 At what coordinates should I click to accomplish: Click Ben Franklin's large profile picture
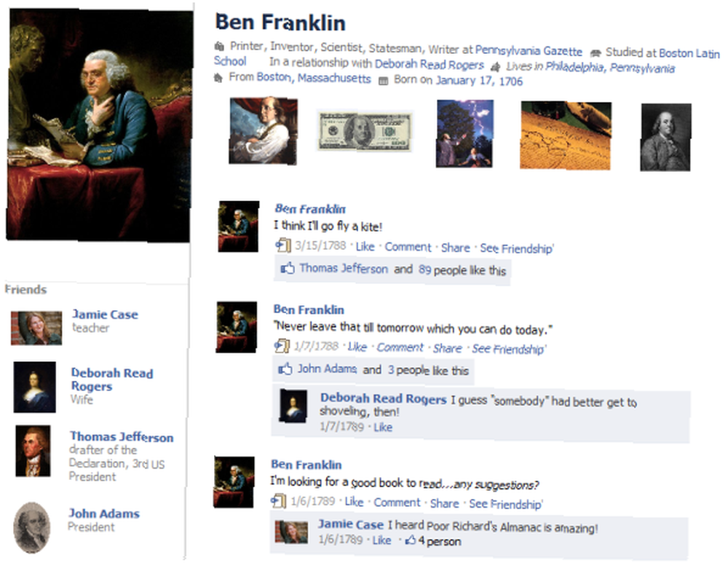tap(99, 125)
